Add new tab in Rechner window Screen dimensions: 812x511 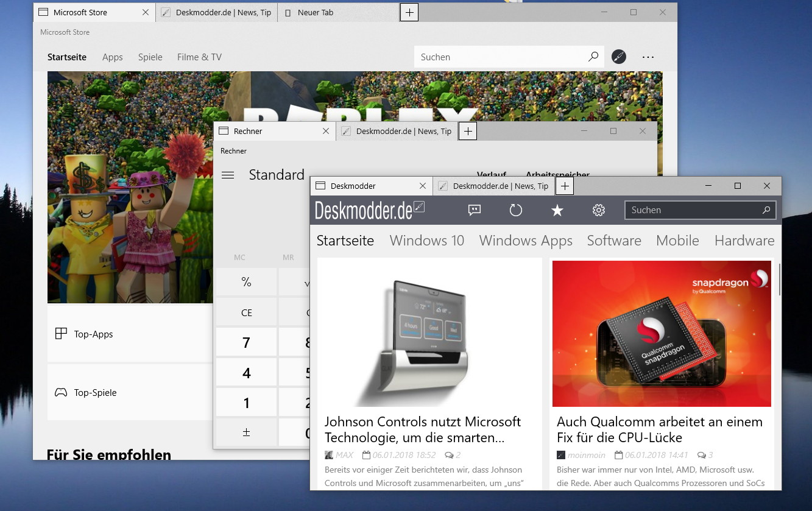click(x=467, y=131)
